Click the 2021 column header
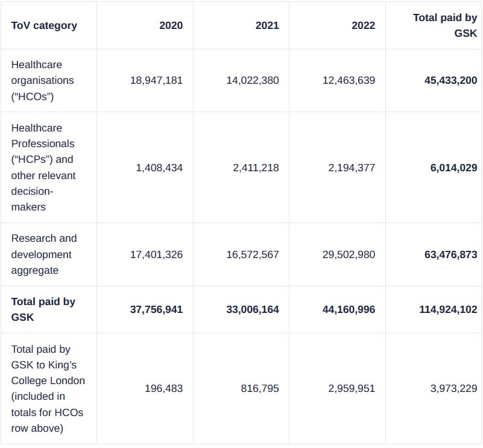This screenshot has width=483, height=448. click(267, 25)
